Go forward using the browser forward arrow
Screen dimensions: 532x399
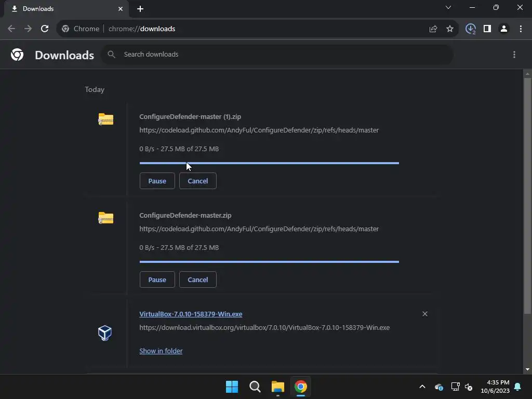[28, 29]
